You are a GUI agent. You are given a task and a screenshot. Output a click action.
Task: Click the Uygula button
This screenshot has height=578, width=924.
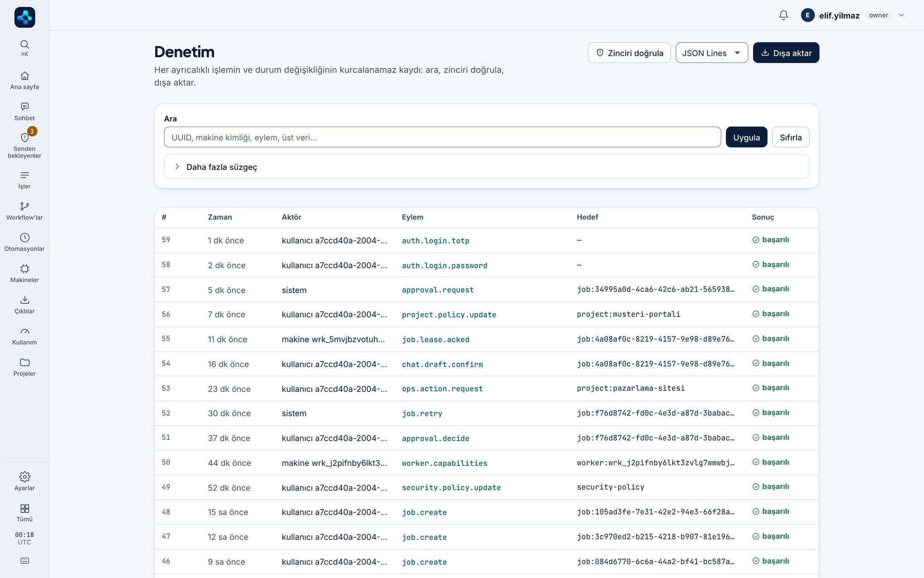[x=746, y=137]
